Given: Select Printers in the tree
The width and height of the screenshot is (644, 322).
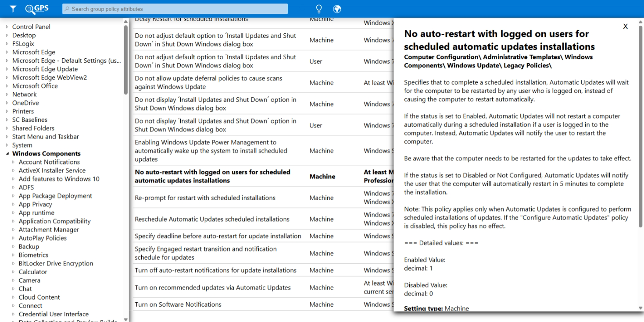Looking at the screenshot, I should [23, 111].
